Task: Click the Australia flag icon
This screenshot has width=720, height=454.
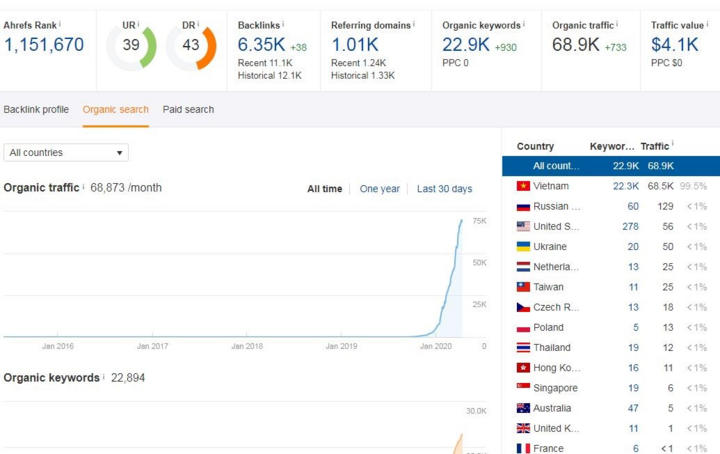Action: [x=523, y=408]
